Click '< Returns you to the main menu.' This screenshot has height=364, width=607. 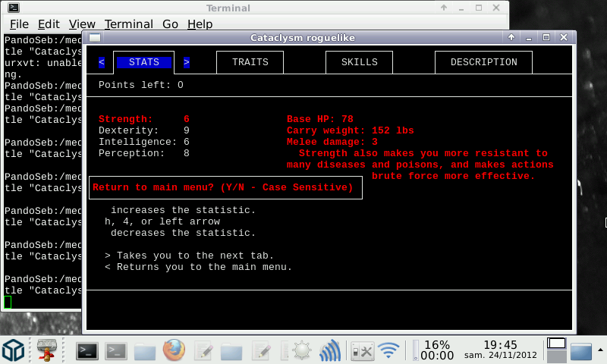198,267
